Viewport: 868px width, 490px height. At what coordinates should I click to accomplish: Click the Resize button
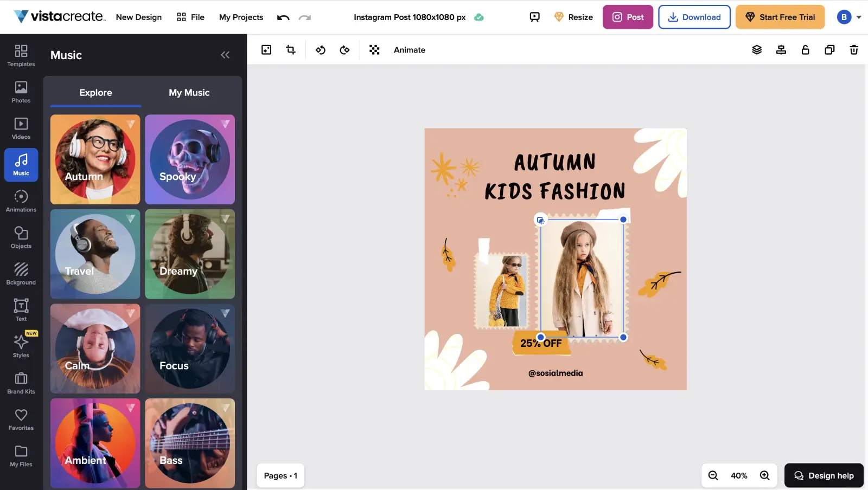click(573, 17)
